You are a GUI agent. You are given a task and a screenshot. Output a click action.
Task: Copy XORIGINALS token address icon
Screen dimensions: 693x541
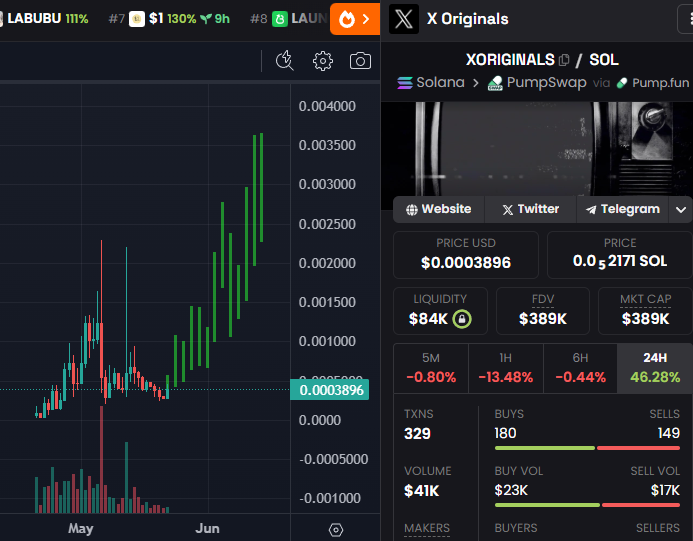click(x=564, y=60)
